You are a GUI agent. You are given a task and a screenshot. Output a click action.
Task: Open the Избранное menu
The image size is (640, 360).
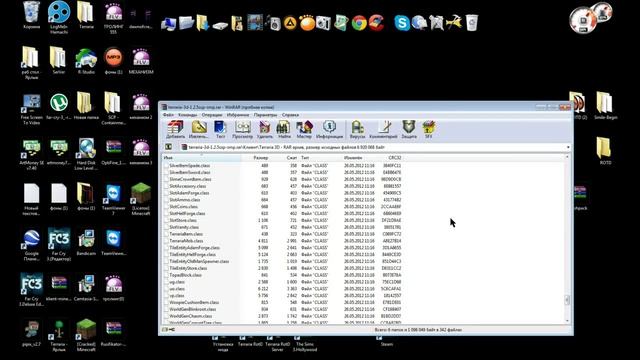[x=238, y=115]
